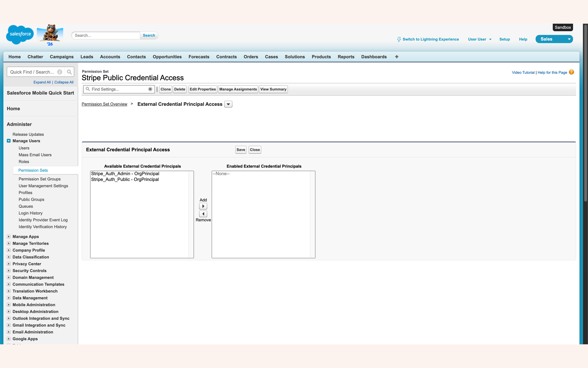Open Permission Set Groups in sidebar

click(x=40, y=179)
